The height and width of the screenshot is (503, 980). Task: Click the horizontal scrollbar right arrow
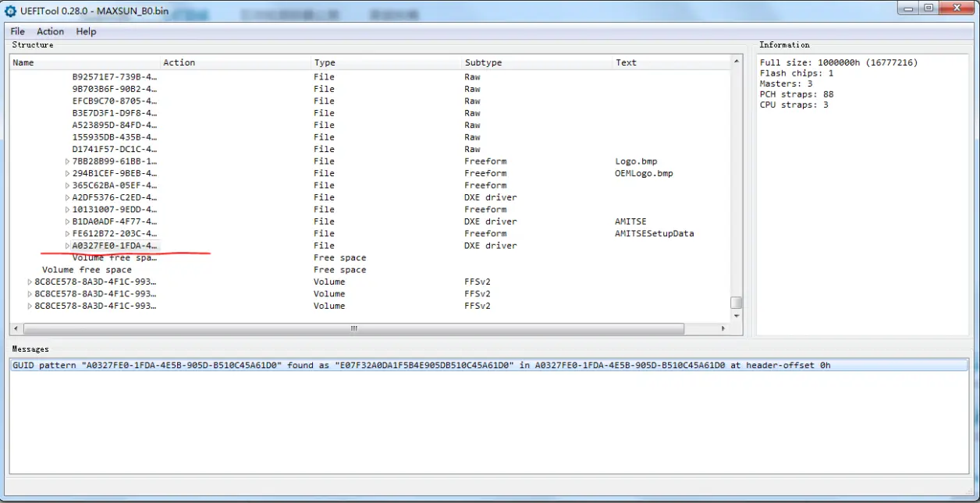(723, 329)
